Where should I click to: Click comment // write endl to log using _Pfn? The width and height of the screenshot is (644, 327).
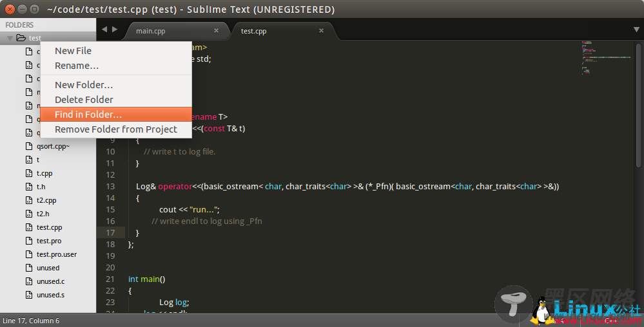[x=206, y=221]
